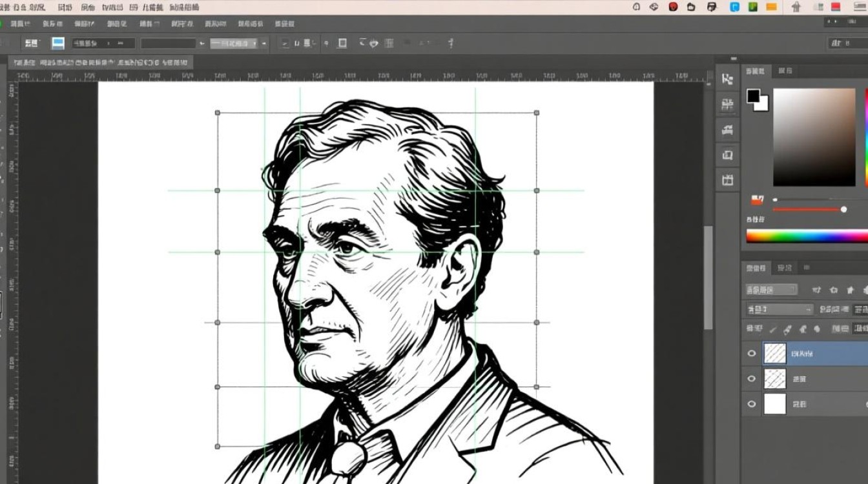
Task: Open the second icon in the collapsed panel strip
Action: [728, 105]
